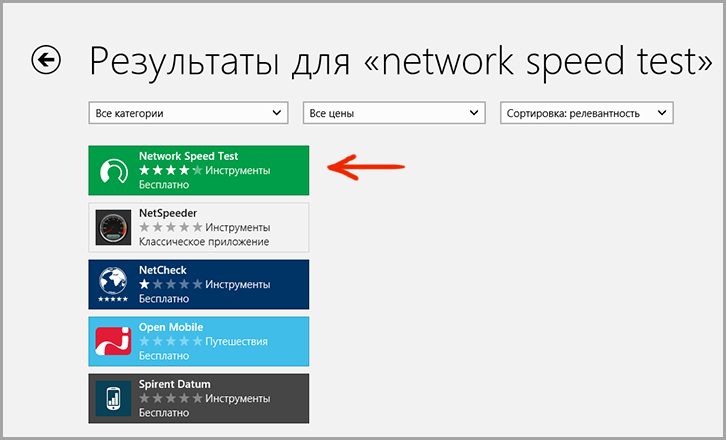Click 'Инструменты' on the NetSpeeder tile
Screen dimensions: 726x440
238,227
